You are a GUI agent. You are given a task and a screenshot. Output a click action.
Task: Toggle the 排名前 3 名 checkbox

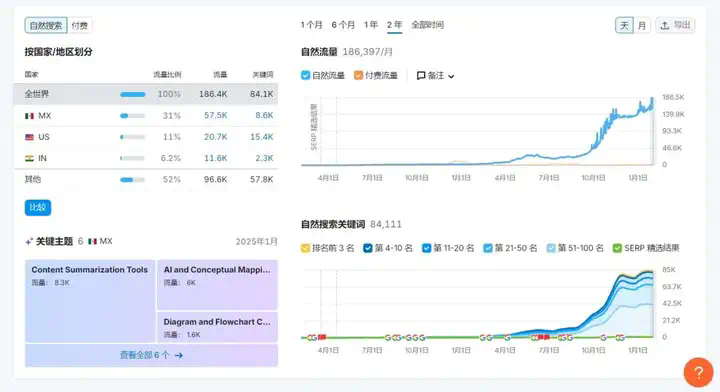(x=305, y=248)
